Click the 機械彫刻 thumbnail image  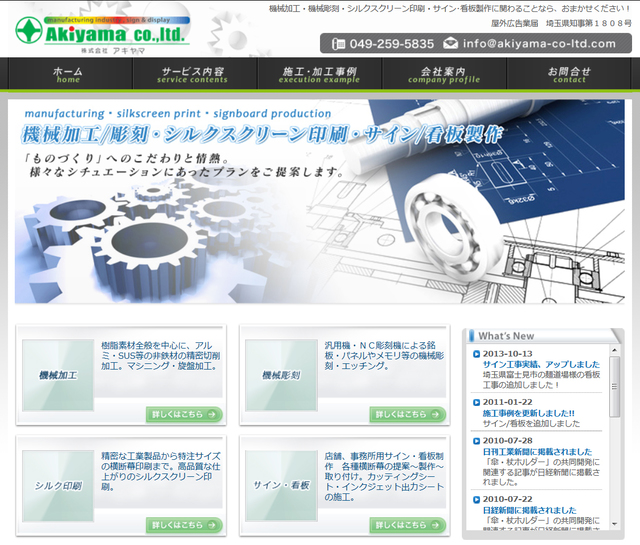click(x=281, y=375)
